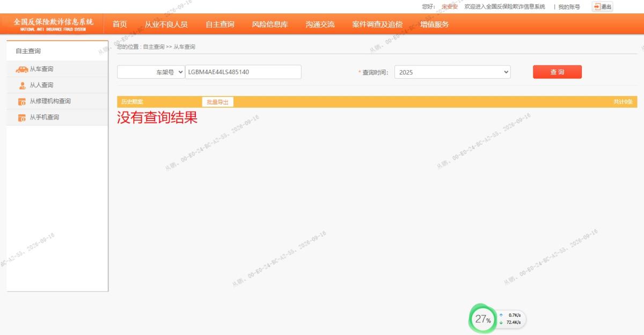This screenshot has height=335, width=644.
Task: Click the icon next to 从手机查询
Action: tap(22, 117)
